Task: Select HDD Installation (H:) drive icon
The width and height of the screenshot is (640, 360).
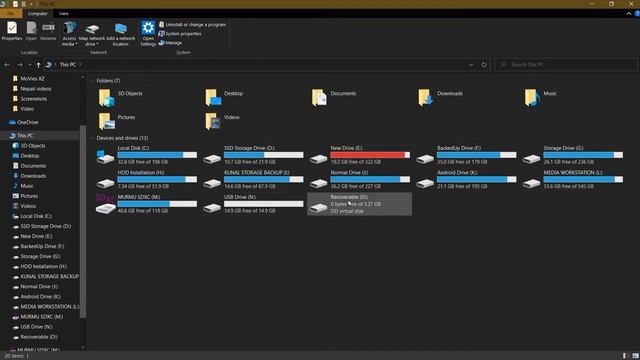Action: [105, 183]
